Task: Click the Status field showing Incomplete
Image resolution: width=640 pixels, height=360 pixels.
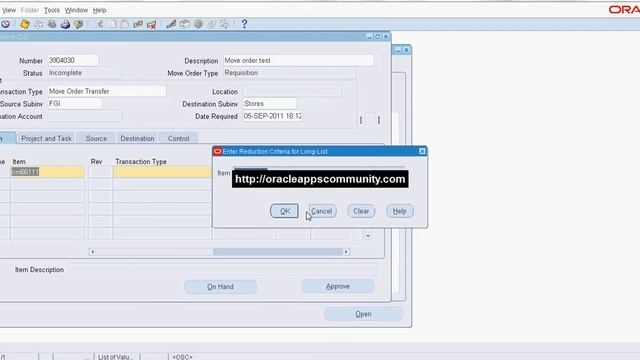Action: [x=84, y=73]
